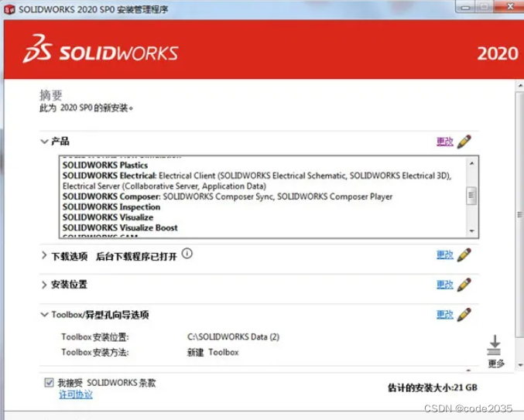
Task: Collapse the 产品 section
Action: (44, 142)
